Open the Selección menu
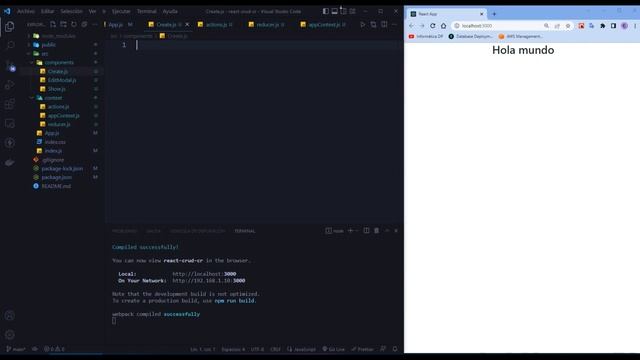The width and height of the screenshot is (640, 360). (71, 11)
